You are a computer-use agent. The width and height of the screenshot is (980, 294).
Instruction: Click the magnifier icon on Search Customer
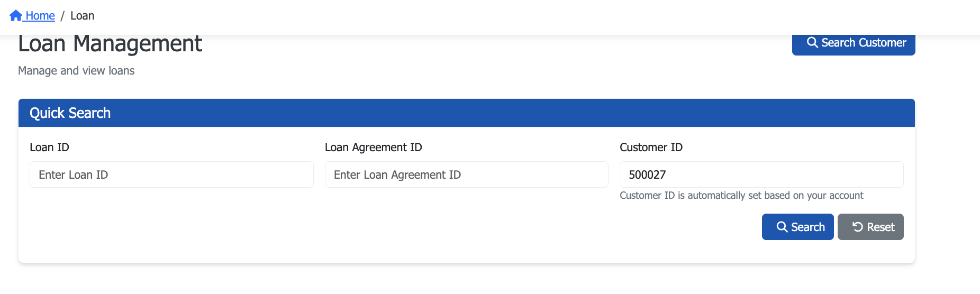[812, 42]
